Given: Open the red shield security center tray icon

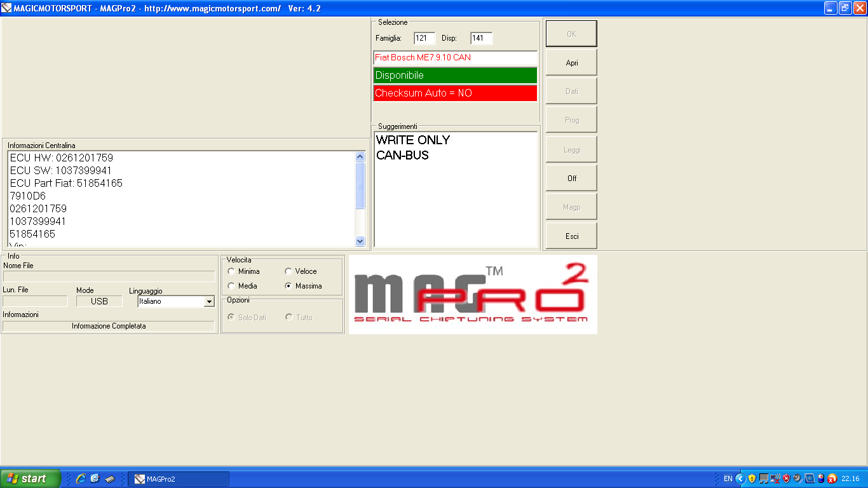Looking at the screenshot, I should [x=786, y=478].
